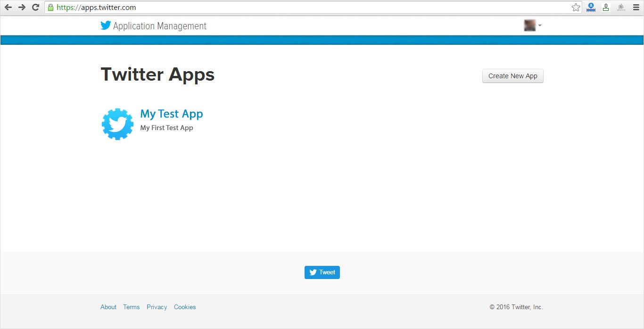This screenshot has height=329, width=644.
Task: Open the Terms footer link
Action: point(132,307)
